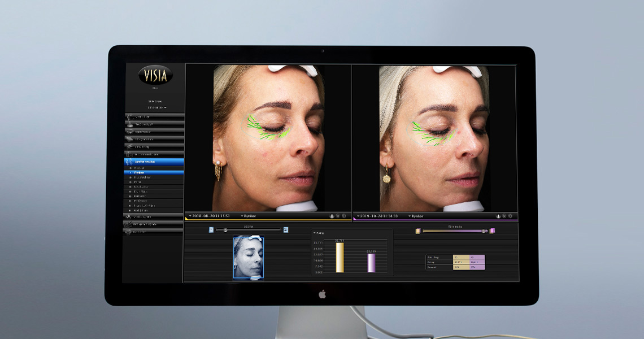Open the 2018-08-20 capture date dropdown
The image size is (644, 339).
(209, 216)
